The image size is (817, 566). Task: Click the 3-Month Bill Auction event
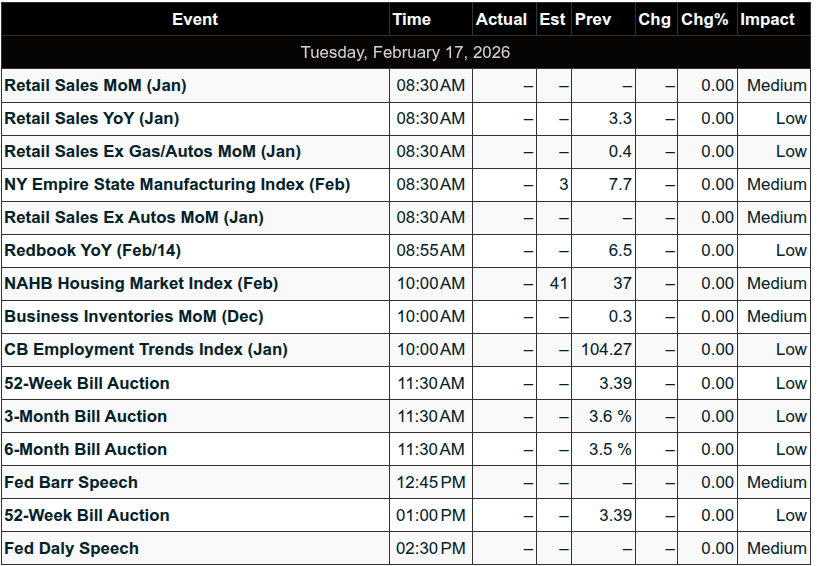pos(86,416)
